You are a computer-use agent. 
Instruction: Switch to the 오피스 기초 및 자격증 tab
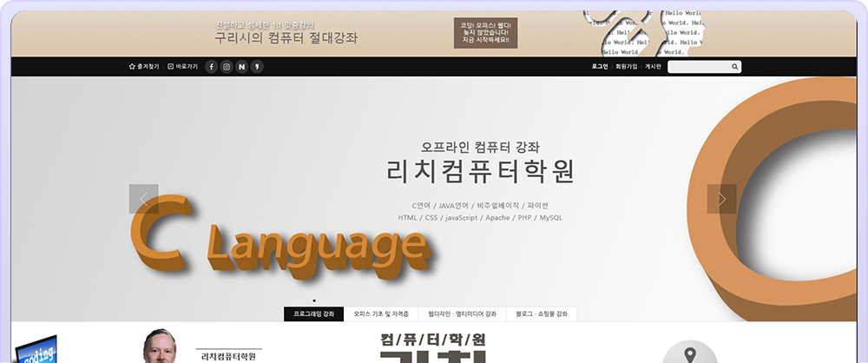click(x=381, y=313)
